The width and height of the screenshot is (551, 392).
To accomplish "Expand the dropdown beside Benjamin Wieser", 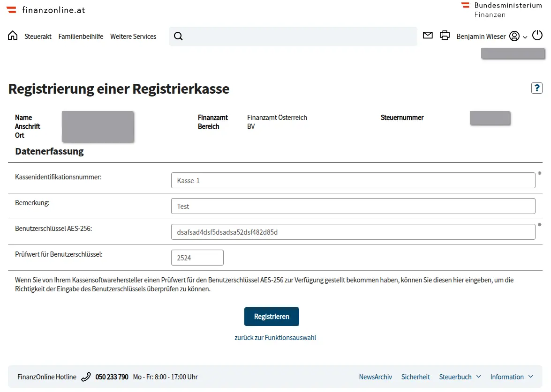I will coord(524,37).
